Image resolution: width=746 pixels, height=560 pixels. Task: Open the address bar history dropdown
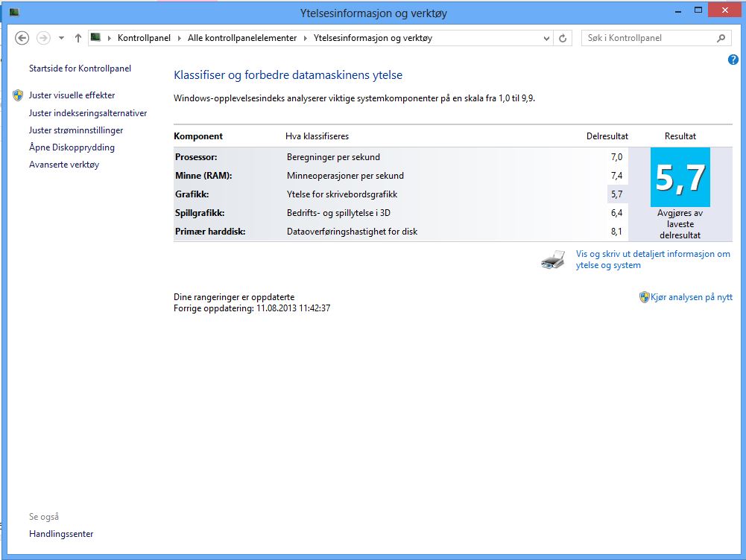[546, 38]
